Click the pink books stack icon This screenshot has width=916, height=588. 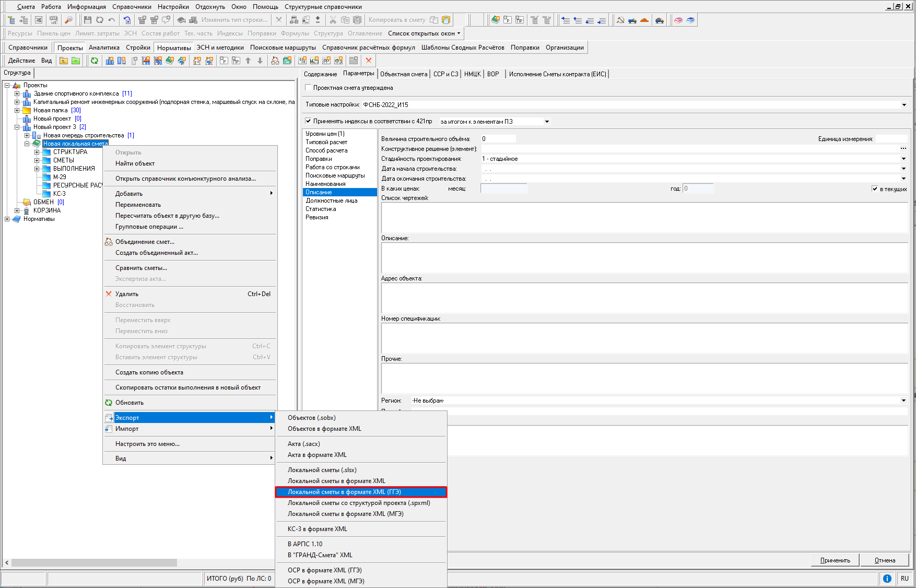[678, 20]
